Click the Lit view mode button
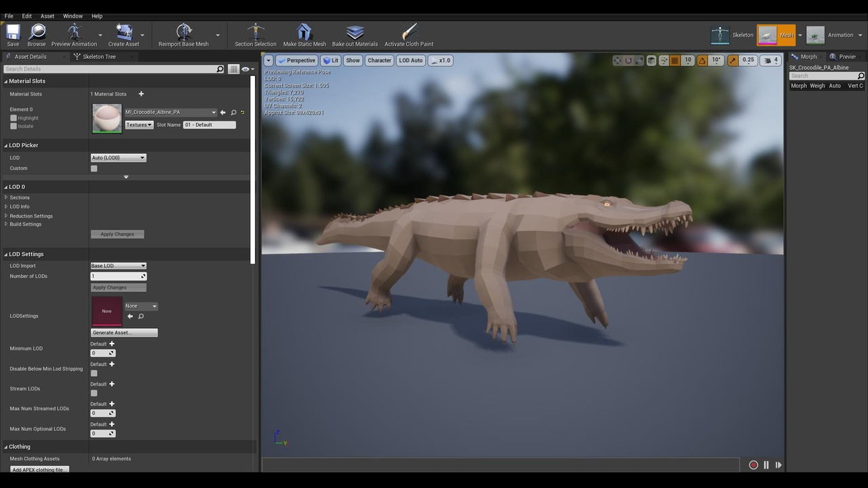The height and width of the screenshot is (488, 868). pos(330,60)
